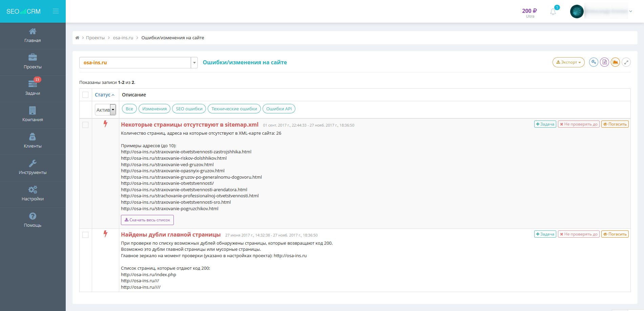Viewport: 644px width, 311px height.
Task: Sort by the Статус column header
Action: click(x=105, y=95)
